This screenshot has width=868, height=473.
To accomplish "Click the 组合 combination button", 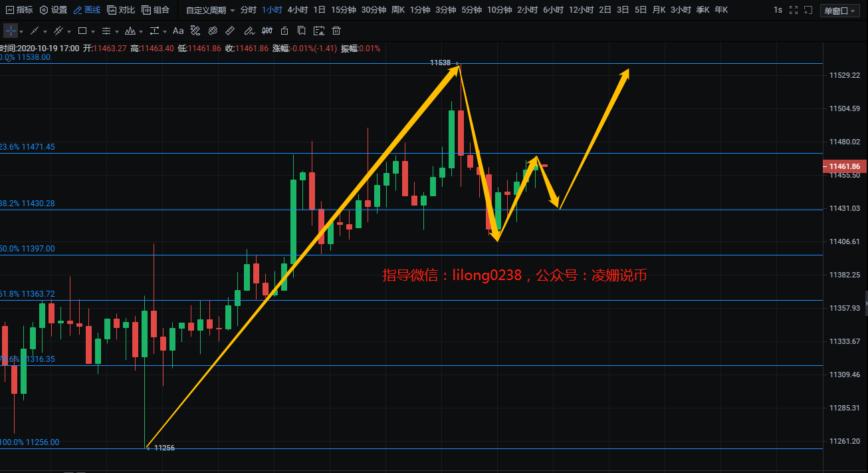I will pyautogui.click(x=156, y=10).
